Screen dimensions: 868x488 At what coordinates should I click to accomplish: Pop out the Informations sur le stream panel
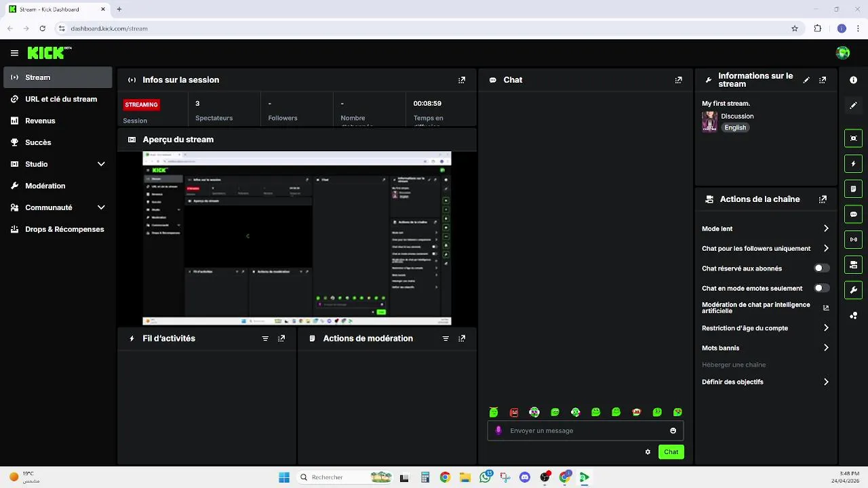tap(823, 80)
